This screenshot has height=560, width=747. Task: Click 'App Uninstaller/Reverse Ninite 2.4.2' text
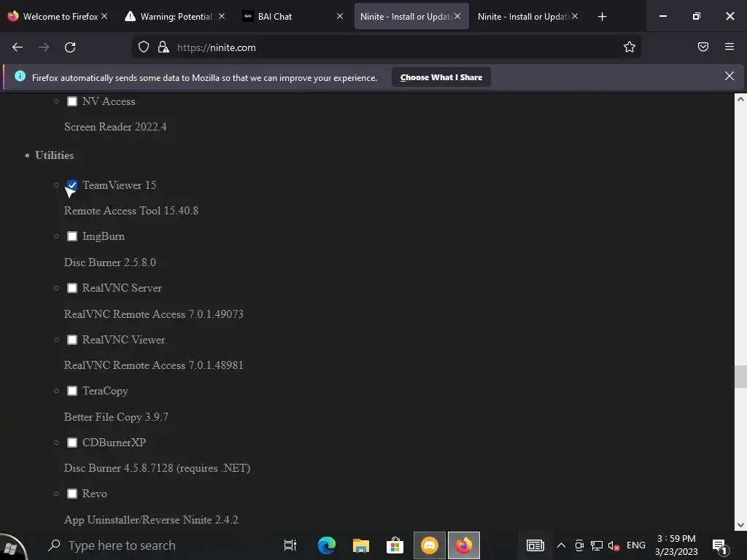151,520
